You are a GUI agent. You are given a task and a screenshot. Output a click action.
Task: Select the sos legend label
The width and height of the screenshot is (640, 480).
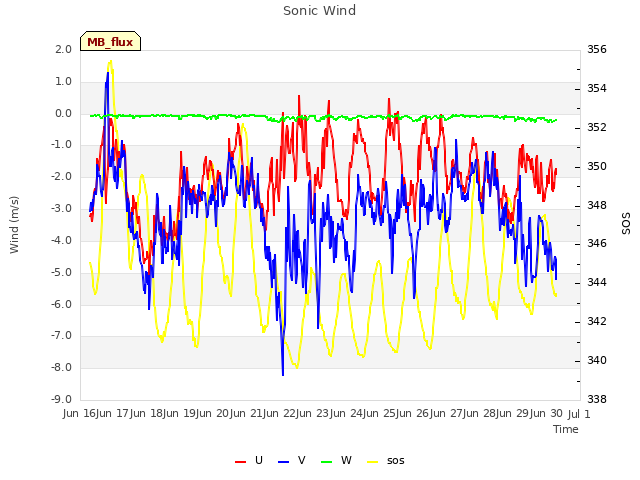tap(396, 461)
